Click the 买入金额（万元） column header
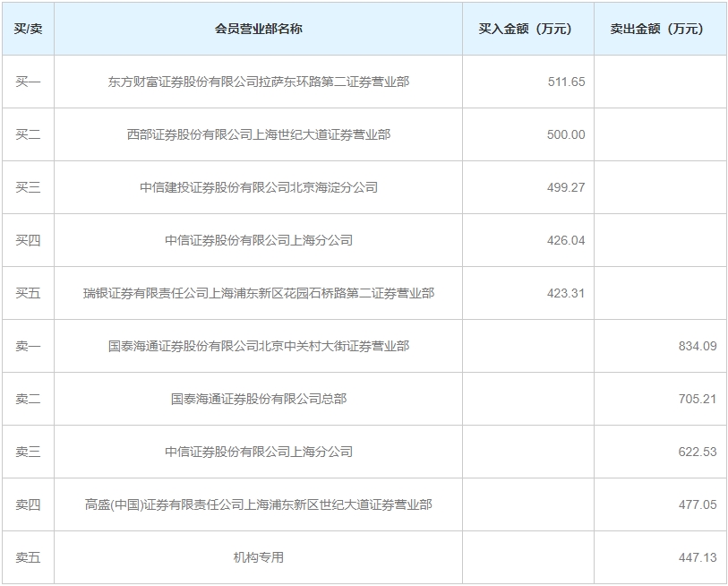The height and width of the screenshot is (586, 728). (x=528, y=29)
